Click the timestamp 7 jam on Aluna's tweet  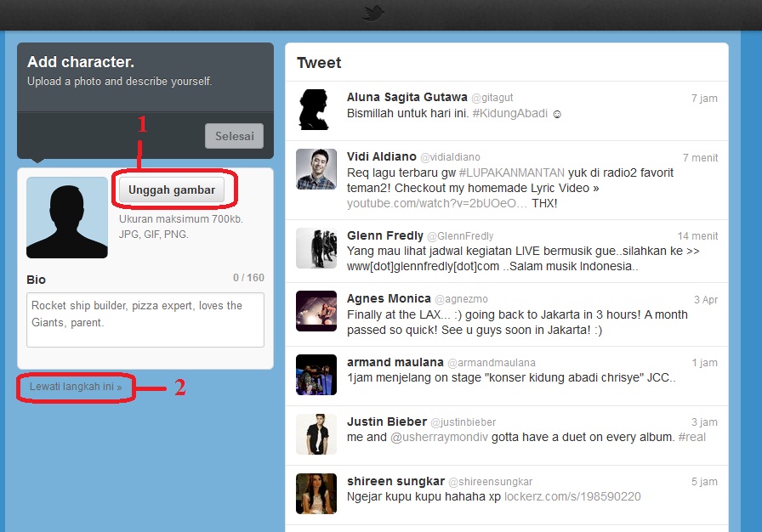pos(704,98)
